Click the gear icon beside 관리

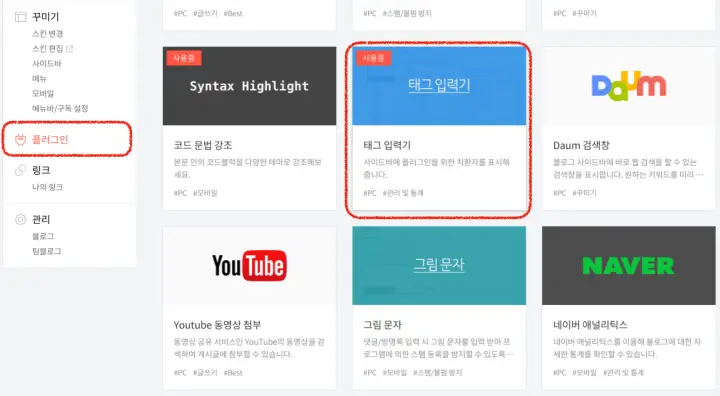[21, 220]
